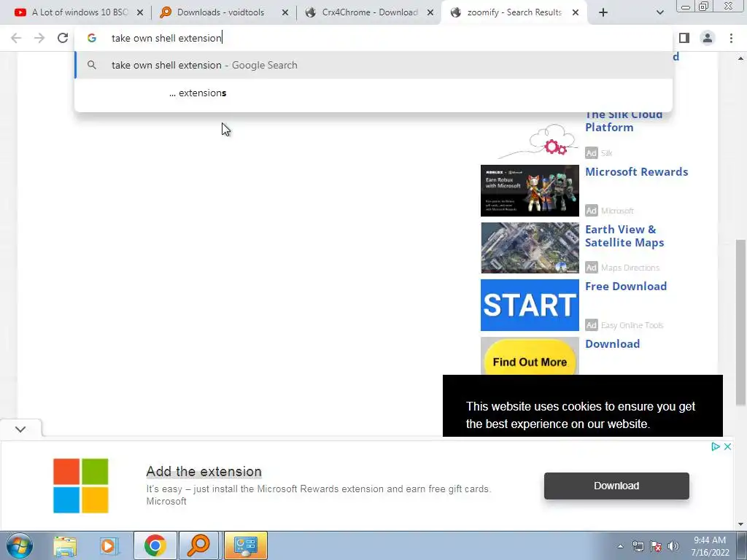Click the Roblox Microsoft Rewards thumbnail

[x=530, y=190]
